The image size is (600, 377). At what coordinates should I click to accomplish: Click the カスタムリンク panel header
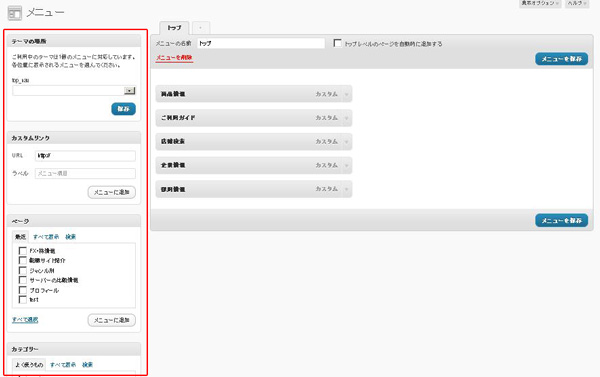(74, 138)
